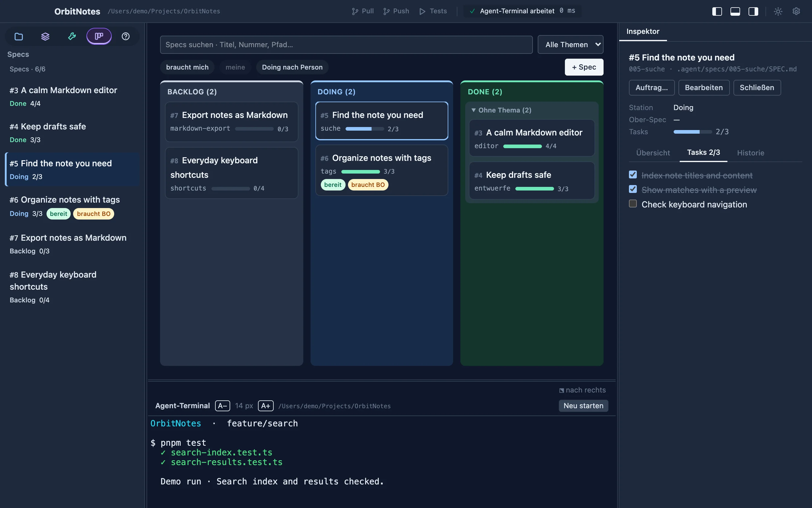Select the Inspektor panel tab

pyautogui.click(x=643, y=31)
